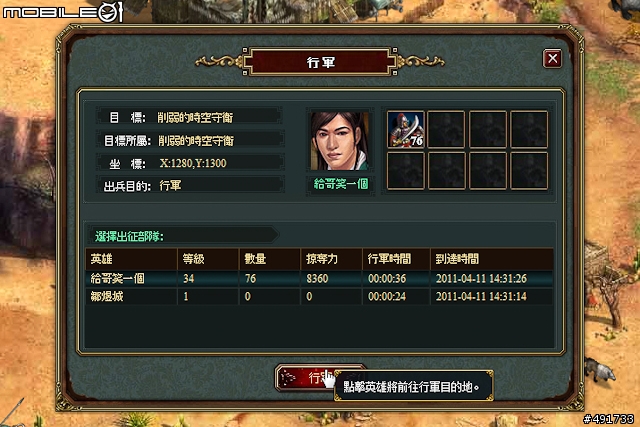
Task: Click the hero portrait of 給哥笑一個
Action: 340,141
